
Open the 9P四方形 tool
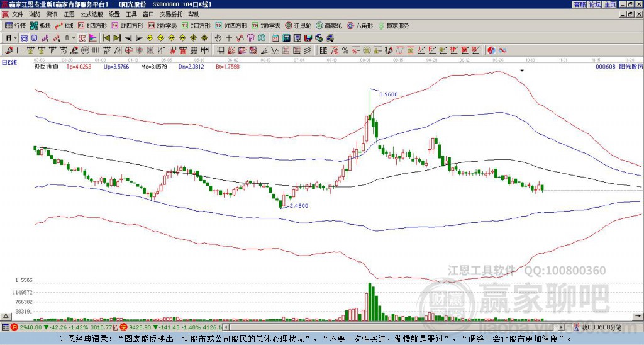coord(127,25)
